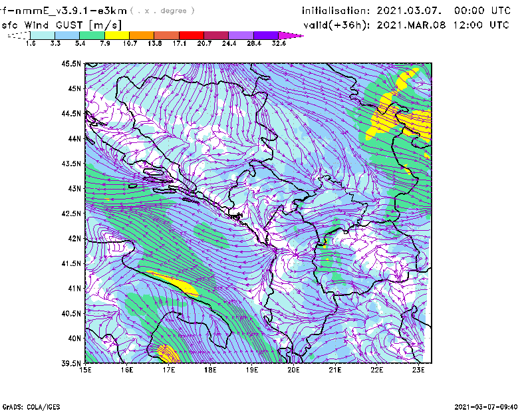Click the 'sfc Wind GUST [m/s]' title
The width and height of the screenshot is (532, 411).
61,25
